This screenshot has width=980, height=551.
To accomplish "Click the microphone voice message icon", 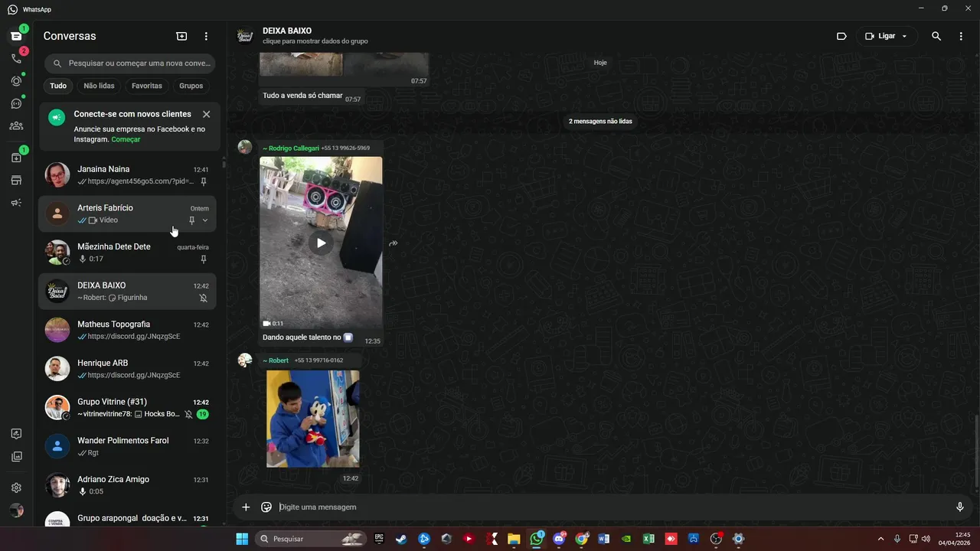I will 960,507.
